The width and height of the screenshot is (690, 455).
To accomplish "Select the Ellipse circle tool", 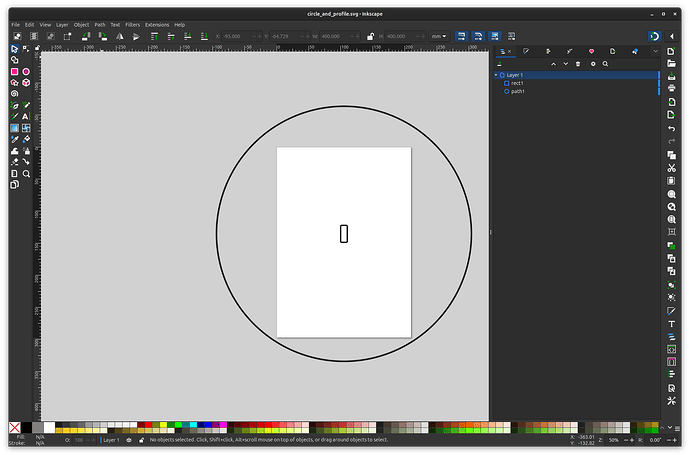I will (x=26, y=71).
